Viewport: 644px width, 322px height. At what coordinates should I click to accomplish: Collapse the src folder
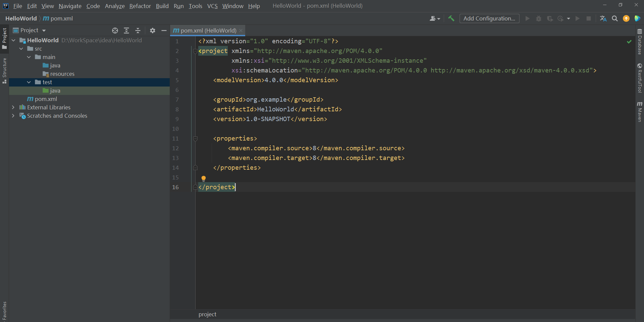21,49
